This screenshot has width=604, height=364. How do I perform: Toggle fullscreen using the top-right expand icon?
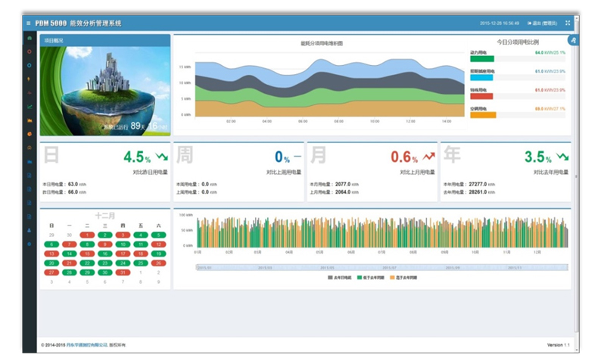(568, 23)
